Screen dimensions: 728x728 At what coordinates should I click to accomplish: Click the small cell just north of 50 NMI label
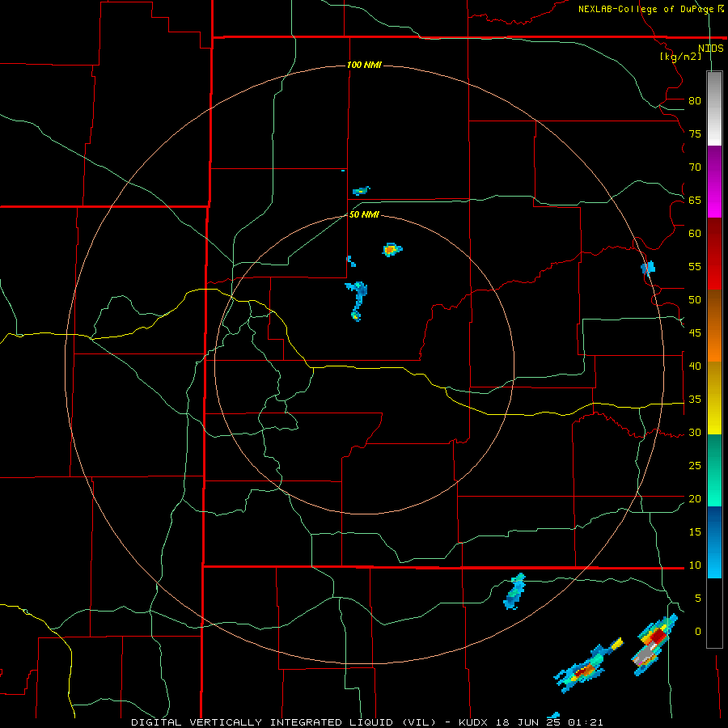[362, 190]
